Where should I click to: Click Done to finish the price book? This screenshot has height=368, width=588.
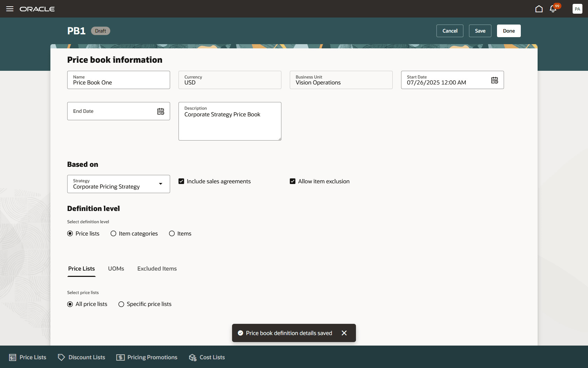point(509,31)
